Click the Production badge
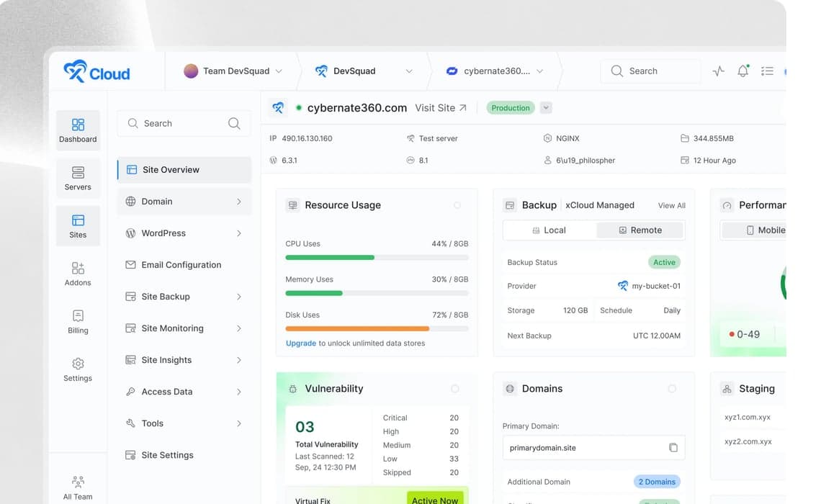 pyautogui.click(x=510, y=108)
